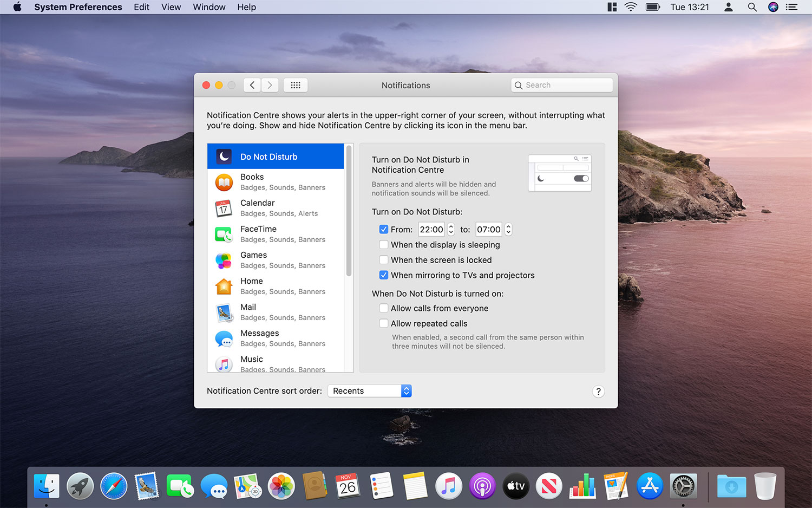Open the Show All grid icon in toolbar
The height and width of the screenshot is (508, 812).
[296, 85]
